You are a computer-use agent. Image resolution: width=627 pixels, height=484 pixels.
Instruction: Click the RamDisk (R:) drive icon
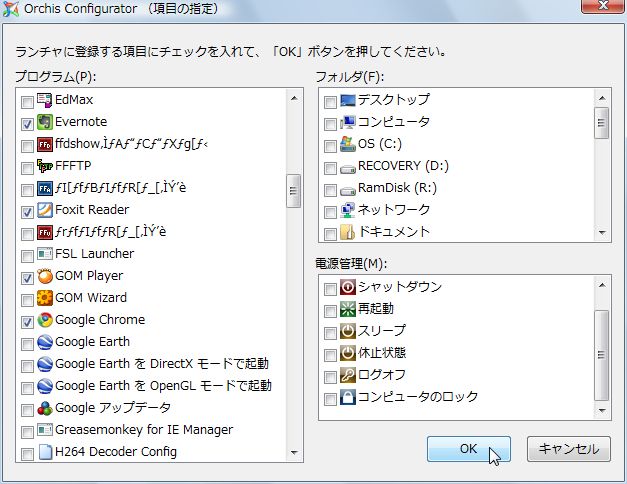coord(347,191)
